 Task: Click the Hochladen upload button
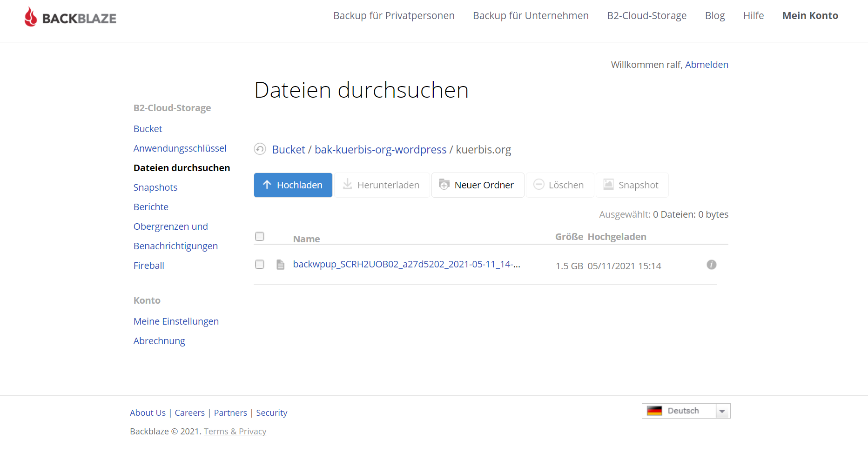(293, 185)
